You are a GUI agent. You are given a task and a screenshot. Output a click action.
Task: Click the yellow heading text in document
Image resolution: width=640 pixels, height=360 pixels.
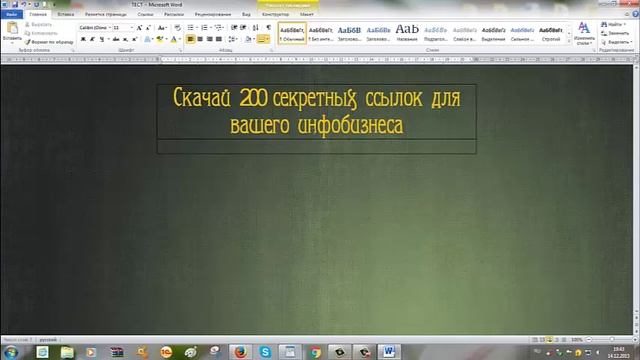coord(317,111)
